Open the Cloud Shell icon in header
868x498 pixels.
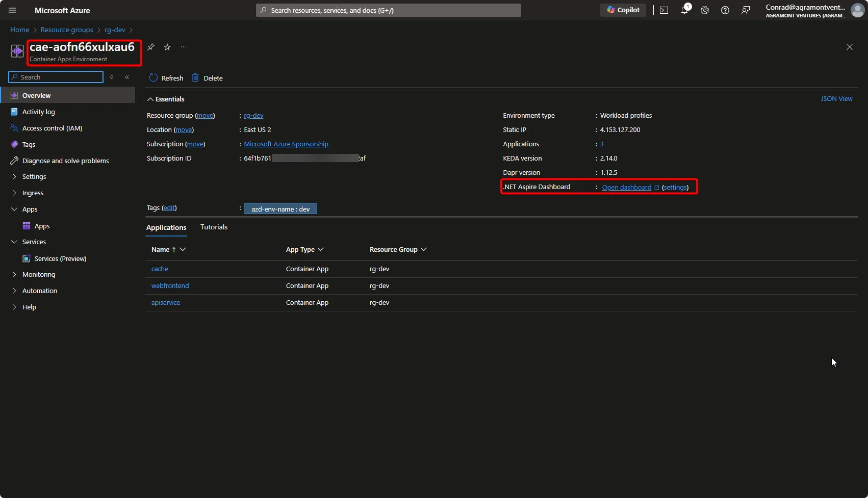point(664,10)
